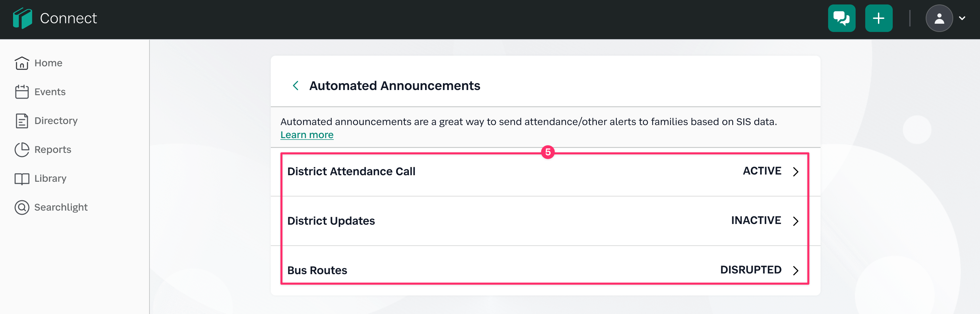Click the Reports pie chart icon
The height and width of the screenshot is (314, 980).
pos(22,150)
